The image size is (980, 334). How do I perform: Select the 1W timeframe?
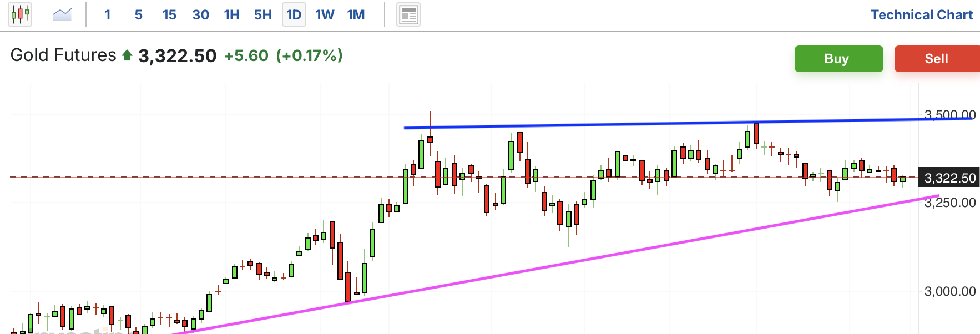325,14
